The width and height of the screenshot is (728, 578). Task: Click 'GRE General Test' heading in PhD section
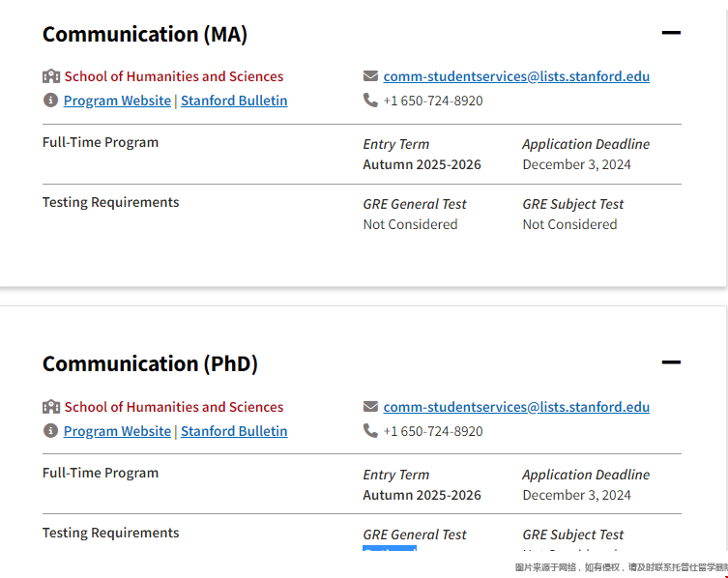(x=415, y=535)
